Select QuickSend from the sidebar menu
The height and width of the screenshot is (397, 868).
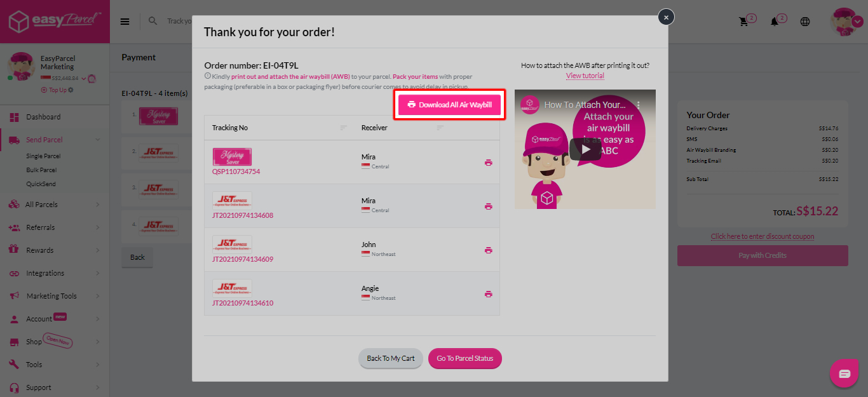point(42,184)
